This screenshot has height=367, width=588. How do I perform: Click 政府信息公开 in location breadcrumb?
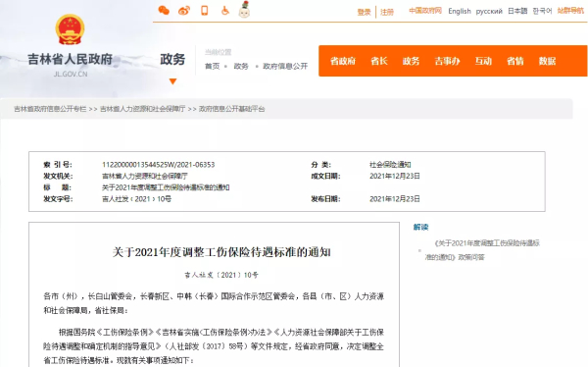tap(285, 66)
